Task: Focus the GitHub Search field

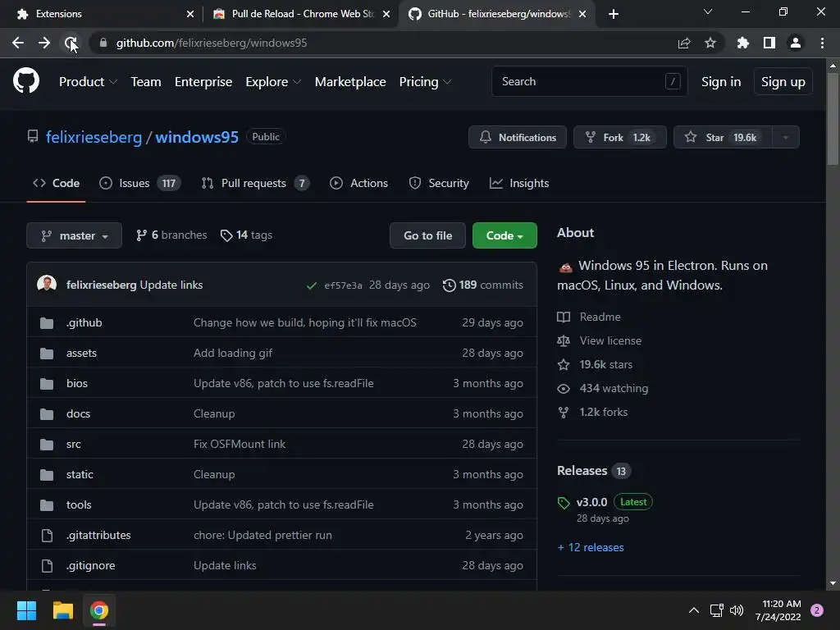Action: [x=589, y=81]
